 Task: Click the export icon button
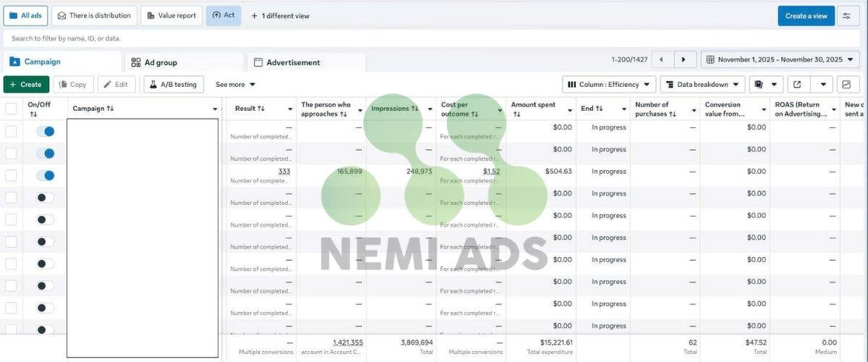coord(799,85)
